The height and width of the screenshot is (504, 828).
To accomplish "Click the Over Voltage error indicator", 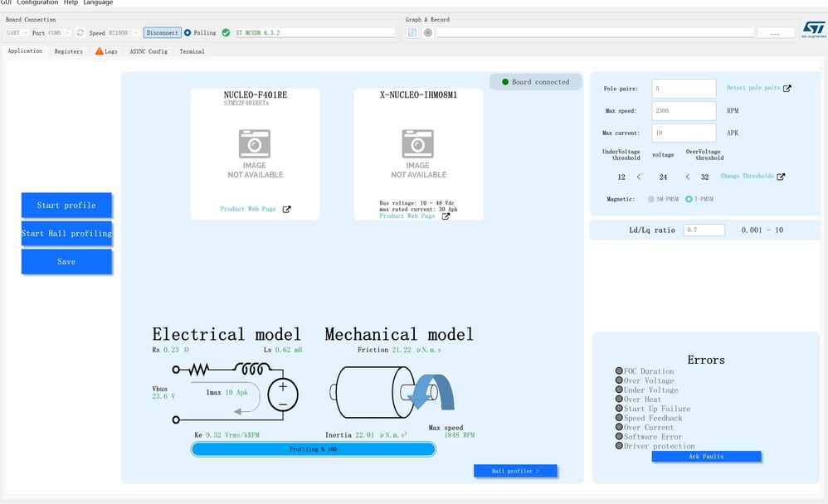I will click(619, 380).
